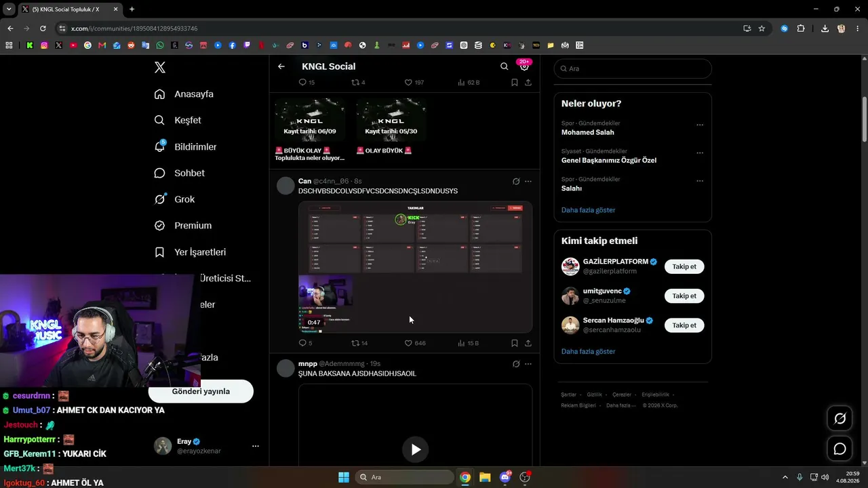Open options for Mohamed Salah trend
Image resolution: width=868 pixels, height=488 pixels.
coord(700,125)
